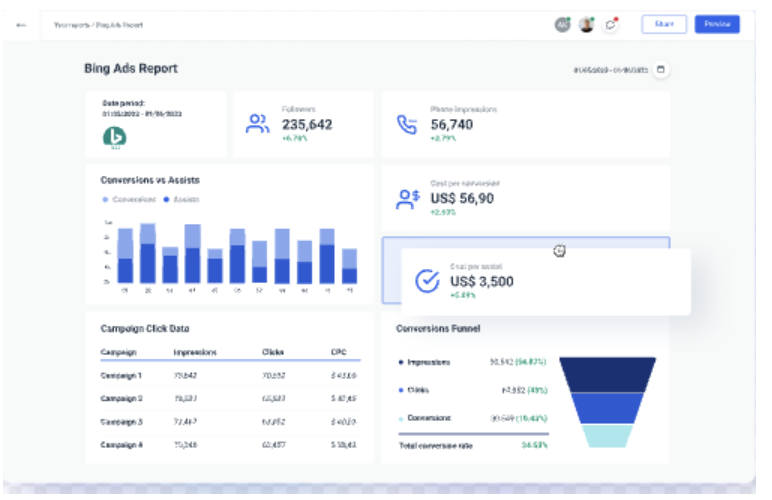Image resolution: width=772 pixels, height=500 pixels.
Task: Click the cost per conversion person-dollar icon
Action: [408, 199]
